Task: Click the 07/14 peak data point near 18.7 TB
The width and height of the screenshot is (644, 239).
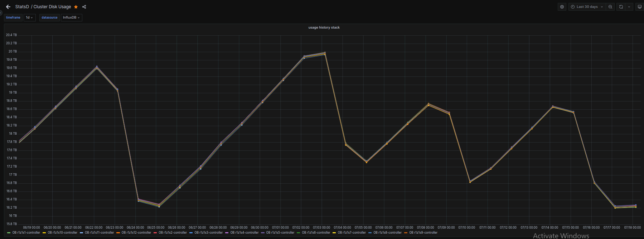Action: pos(553,106)
